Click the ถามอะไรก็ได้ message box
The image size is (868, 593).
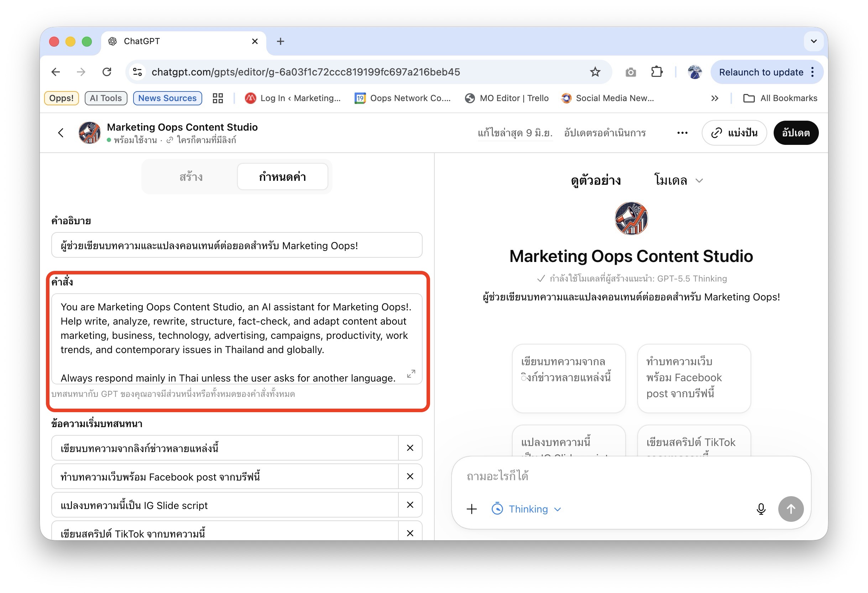[x=631, y=476]
